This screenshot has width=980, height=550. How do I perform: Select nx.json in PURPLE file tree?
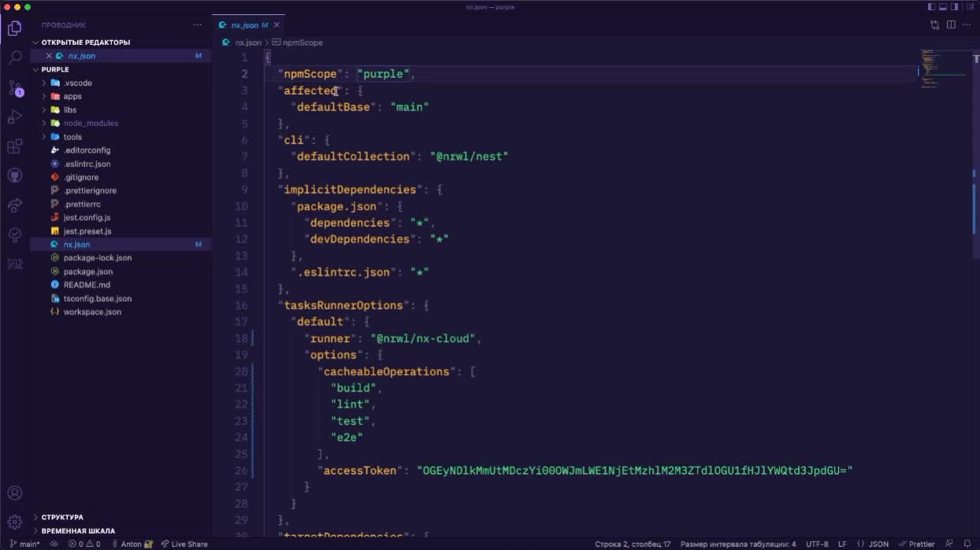pos(121,244)
